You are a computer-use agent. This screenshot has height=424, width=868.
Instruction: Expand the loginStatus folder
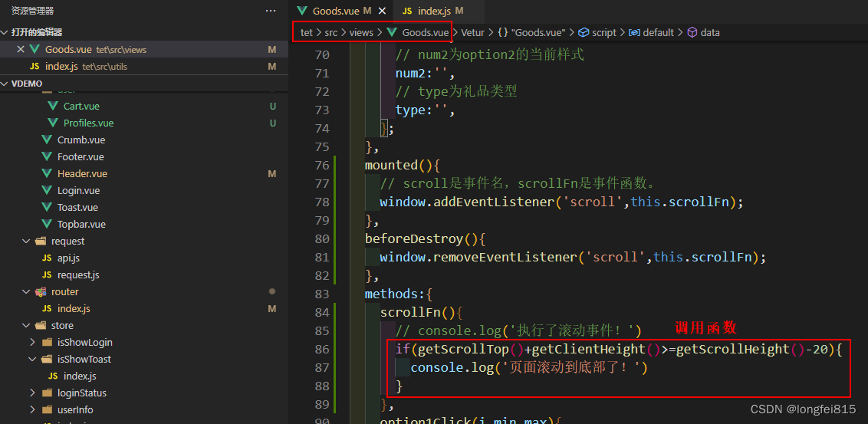click(32, 393)
